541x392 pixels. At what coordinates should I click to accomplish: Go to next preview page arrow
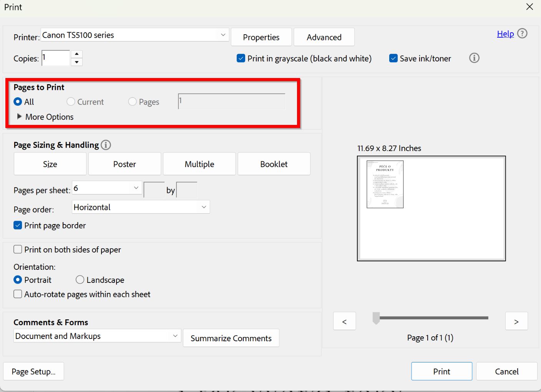point(516,321)
